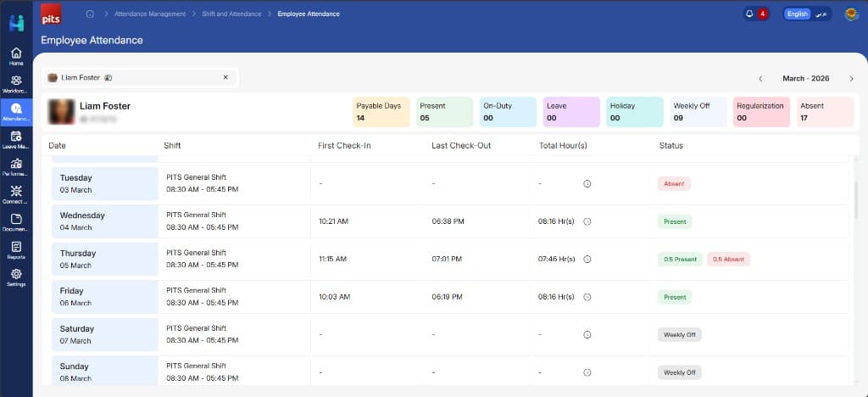Click the Last Check-Out column header

coord(461,146)
